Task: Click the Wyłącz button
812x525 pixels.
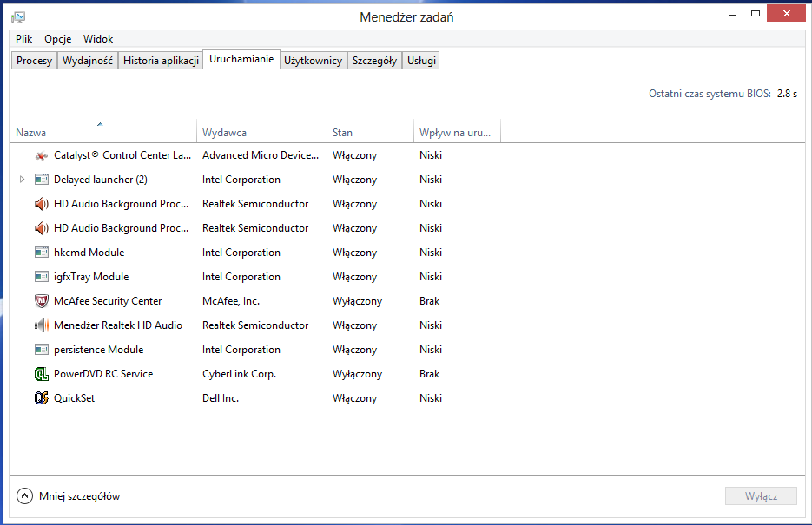Action: (761, 496)
